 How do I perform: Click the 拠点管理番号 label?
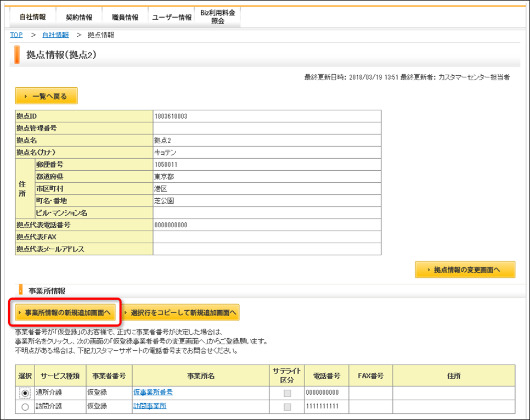coord(37,128)
